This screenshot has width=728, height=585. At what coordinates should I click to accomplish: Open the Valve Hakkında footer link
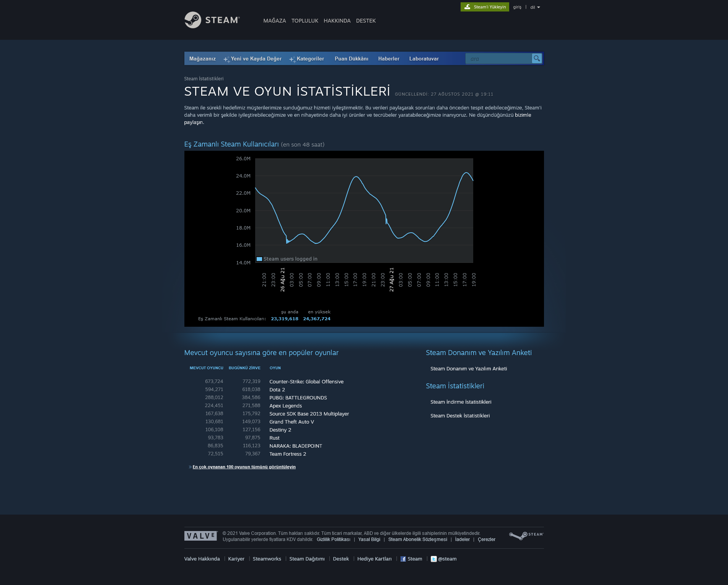[202, 559]
